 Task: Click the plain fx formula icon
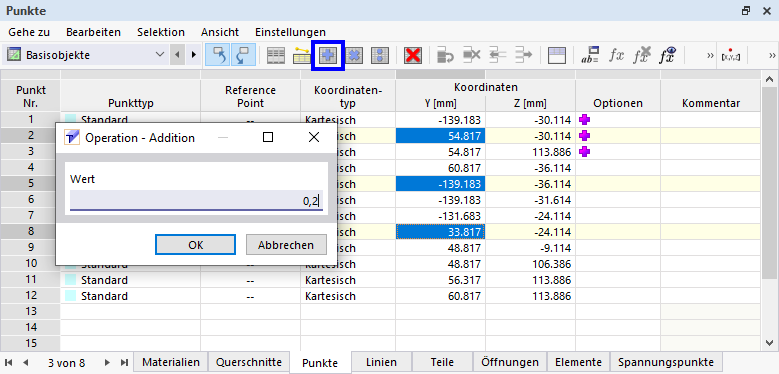(x=616, y=55)
